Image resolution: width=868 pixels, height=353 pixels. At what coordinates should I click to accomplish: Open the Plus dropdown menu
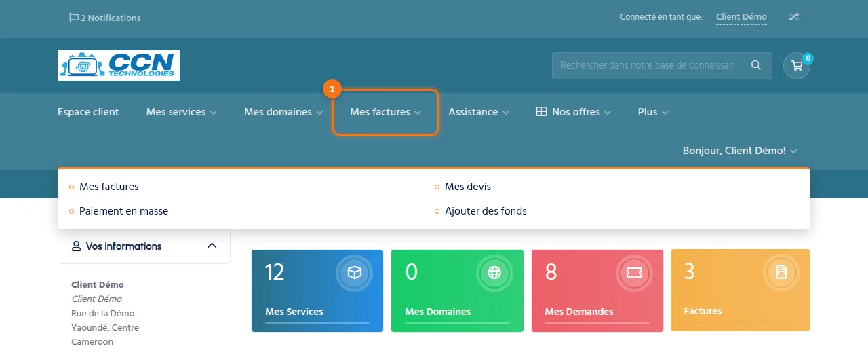(x=653, y=112)
